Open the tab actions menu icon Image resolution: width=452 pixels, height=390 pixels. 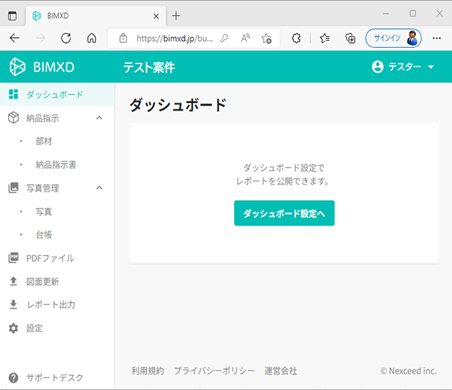click(x=12, y=16)
